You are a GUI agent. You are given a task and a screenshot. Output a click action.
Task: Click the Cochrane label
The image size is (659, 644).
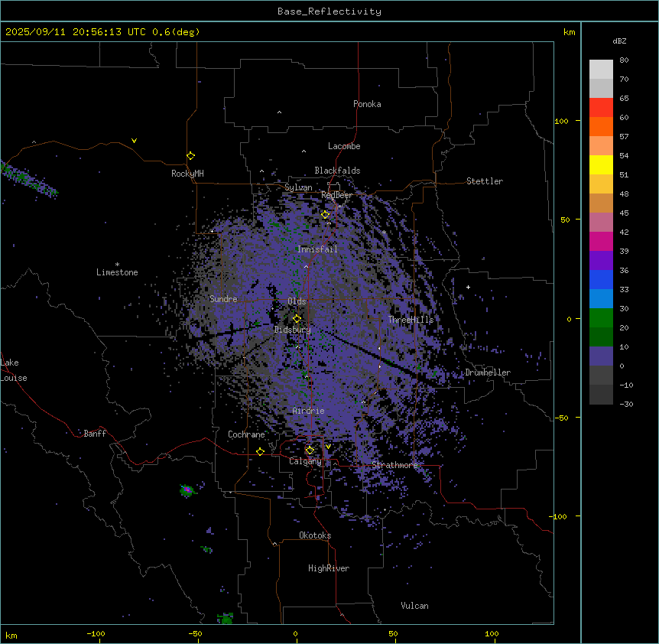(x=246, y=434)
